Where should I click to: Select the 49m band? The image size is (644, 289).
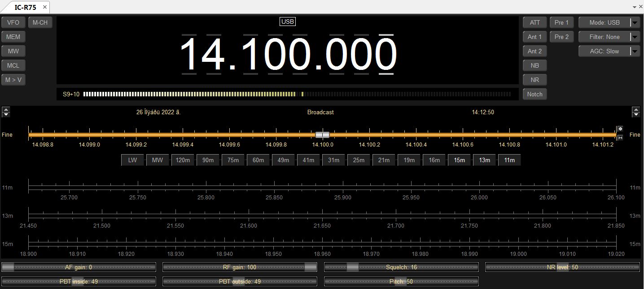(x=283, y=160)
